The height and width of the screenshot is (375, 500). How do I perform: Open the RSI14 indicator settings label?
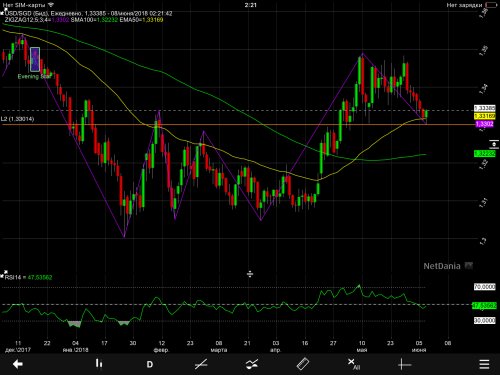point(29,277)
